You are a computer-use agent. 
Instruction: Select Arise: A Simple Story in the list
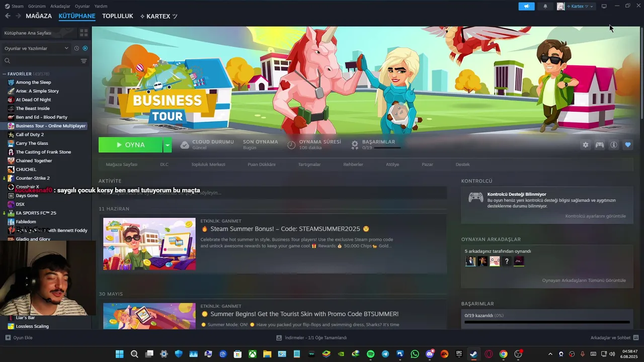37,91
